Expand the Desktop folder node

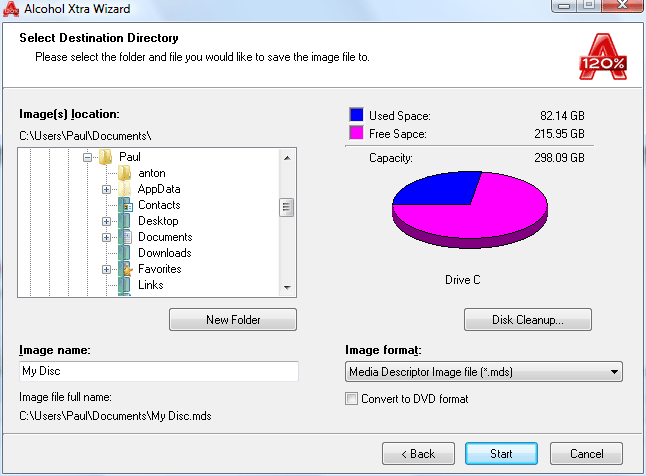click(106, 221)
